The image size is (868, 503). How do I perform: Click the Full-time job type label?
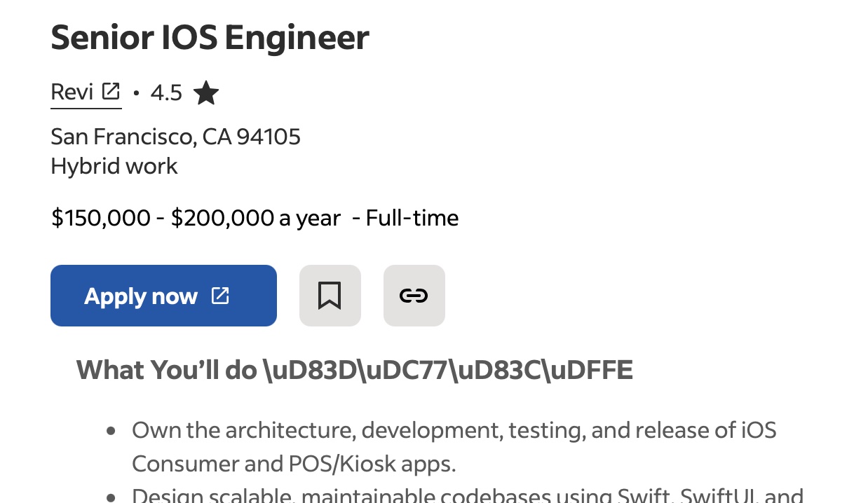[x=412, y=218]
